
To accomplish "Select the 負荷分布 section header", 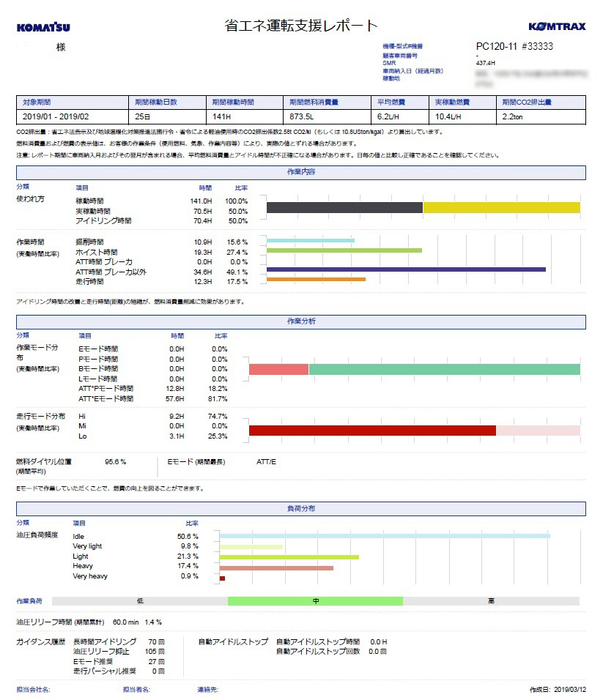I will click(301, 508).
